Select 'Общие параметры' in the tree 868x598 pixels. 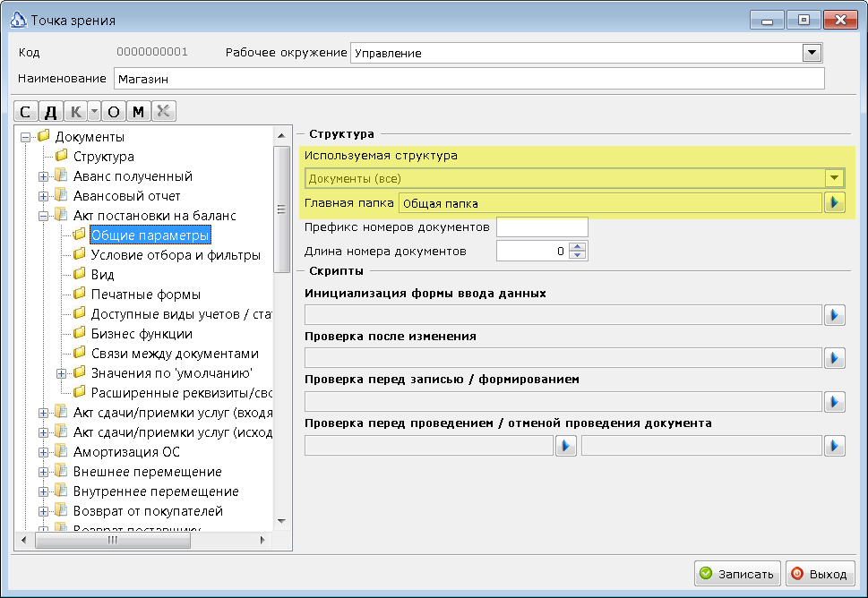[x=150, y=235]
